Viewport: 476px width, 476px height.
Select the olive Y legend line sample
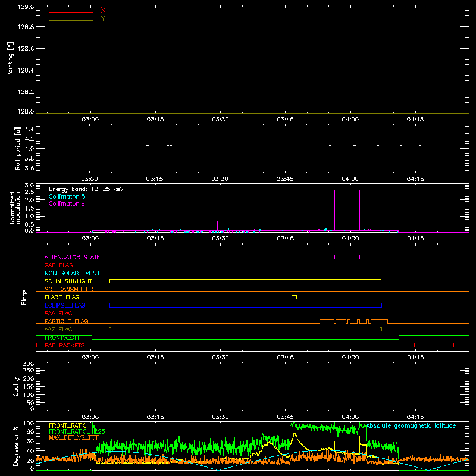[x=71, y=20]
